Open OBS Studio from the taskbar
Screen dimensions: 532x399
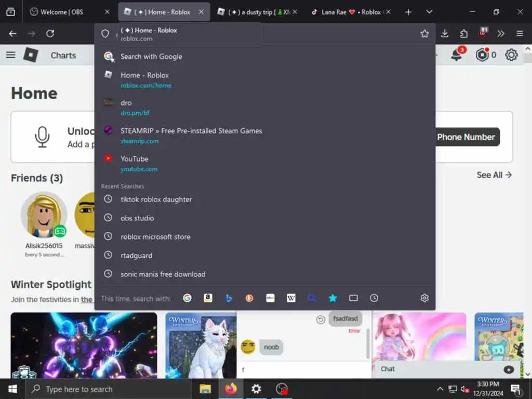pos(282,389)
